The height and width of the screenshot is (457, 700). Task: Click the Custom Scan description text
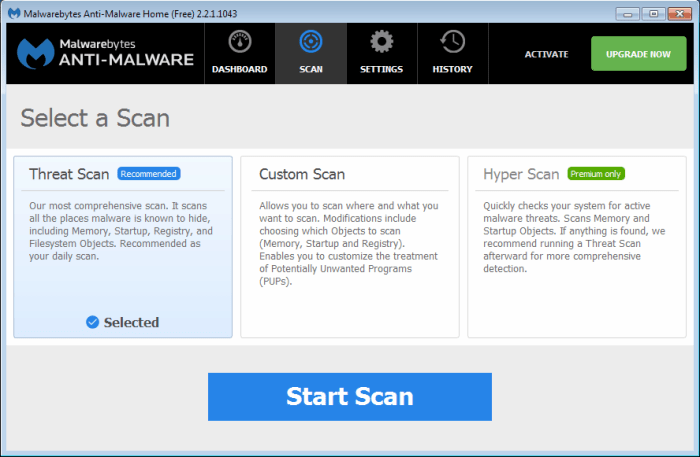349,244
